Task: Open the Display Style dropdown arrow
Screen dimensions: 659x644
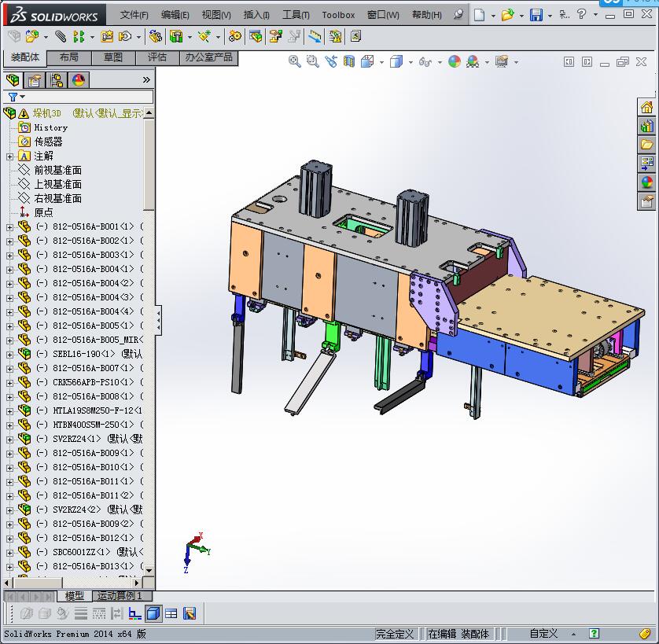Action: tap(410, 62)
